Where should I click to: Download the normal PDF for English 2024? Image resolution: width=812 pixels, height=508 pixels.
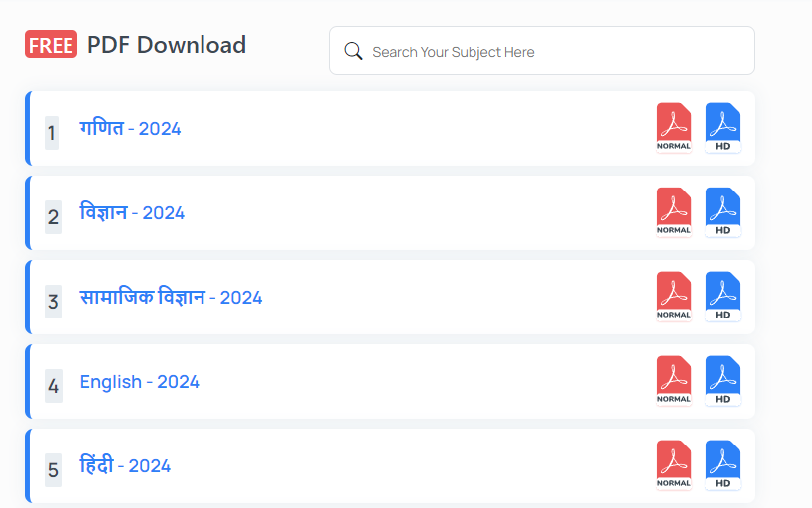pyautogui.click(x=674, y=381)
